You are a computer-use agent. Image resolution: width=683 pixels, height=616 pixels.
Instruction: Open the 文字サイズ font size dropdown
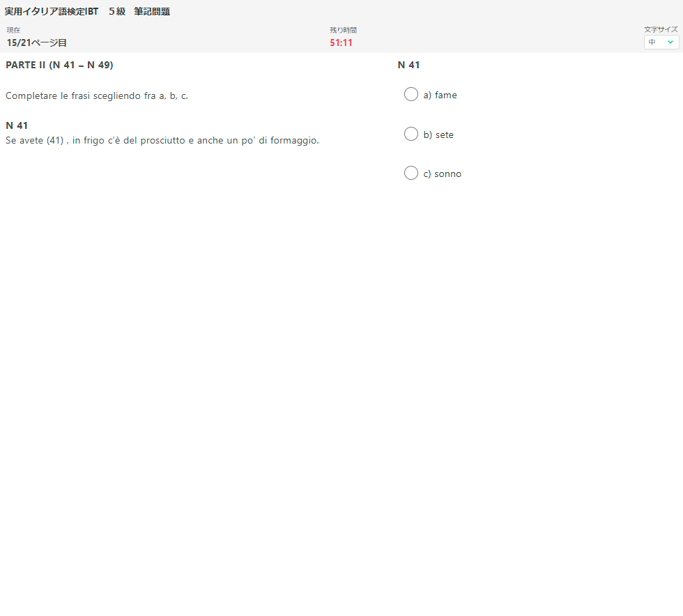(x=661, y=43)
